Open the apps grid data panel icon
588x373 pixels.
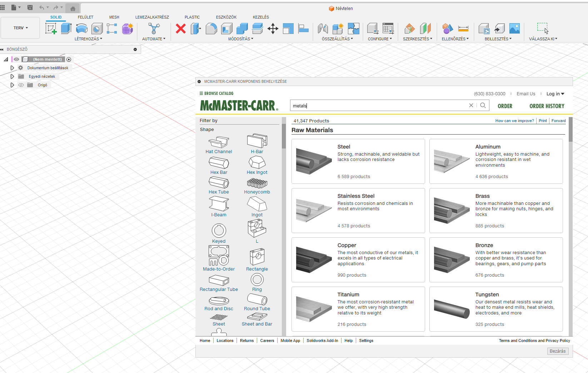pos(3,7)
